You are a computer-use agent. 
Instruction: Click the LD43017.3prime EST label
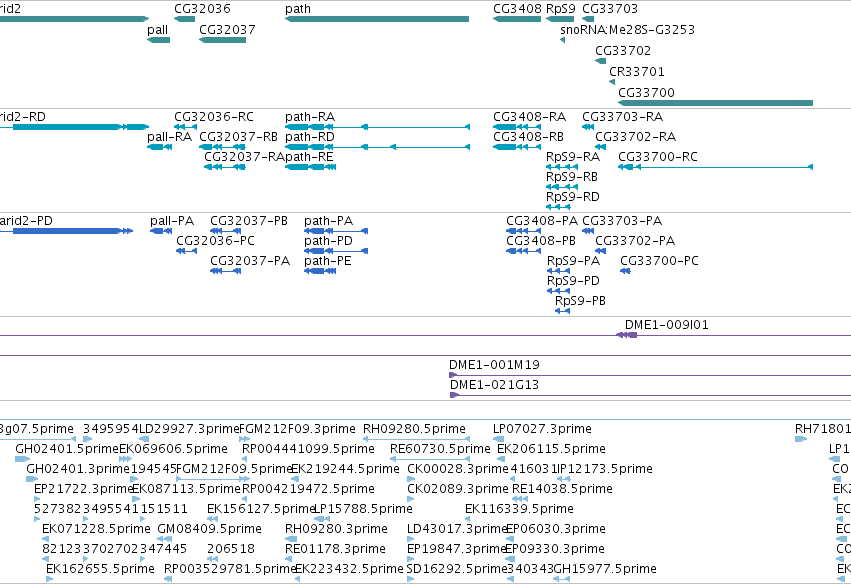pos(458,529)
